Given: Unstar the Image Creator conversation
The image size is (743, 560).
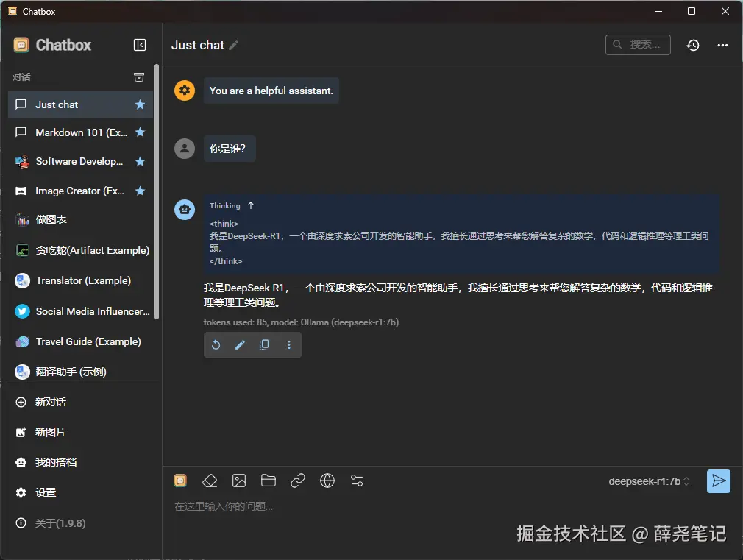Looking at the screenshot, I should (141, 191).
